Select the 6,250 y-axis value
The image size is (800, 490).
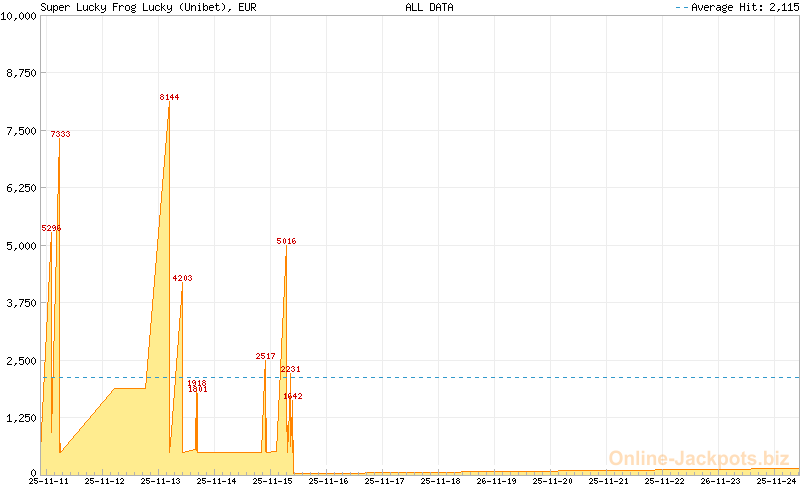pyautogui.click(x=22, y=188)
